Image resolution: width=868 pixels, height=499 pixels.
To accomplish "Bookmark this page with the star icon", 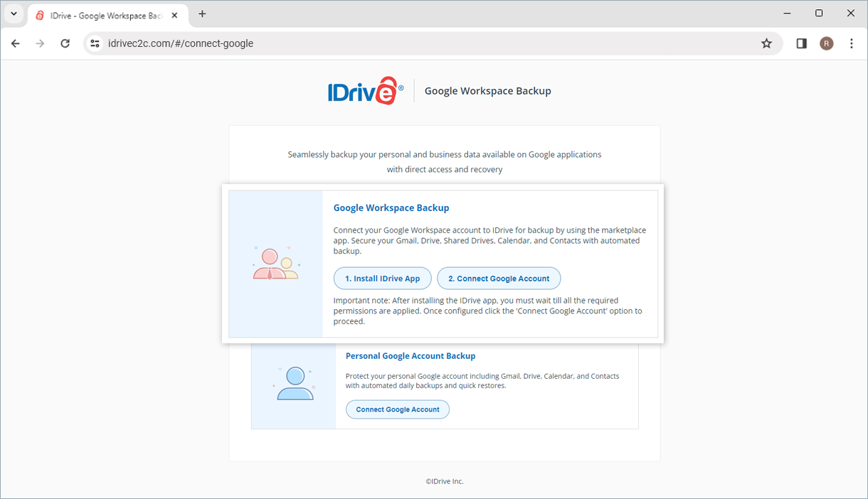I will point(766,43).
